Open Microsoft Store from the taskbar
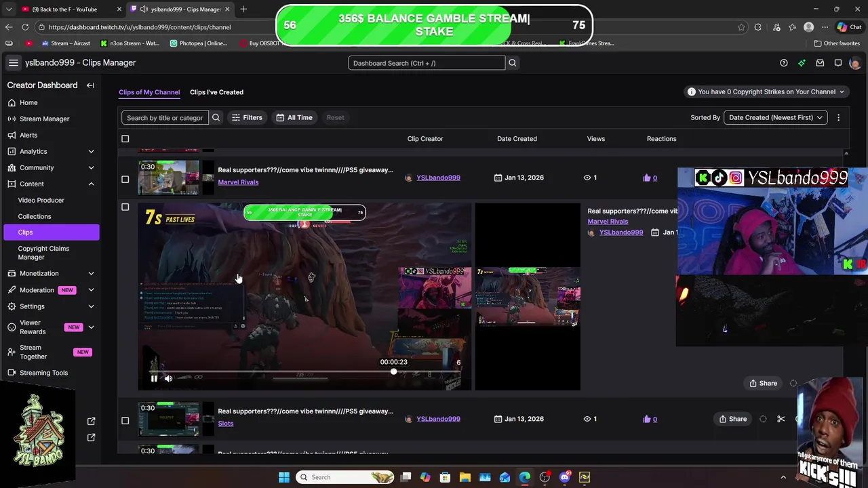 [445, 477]
